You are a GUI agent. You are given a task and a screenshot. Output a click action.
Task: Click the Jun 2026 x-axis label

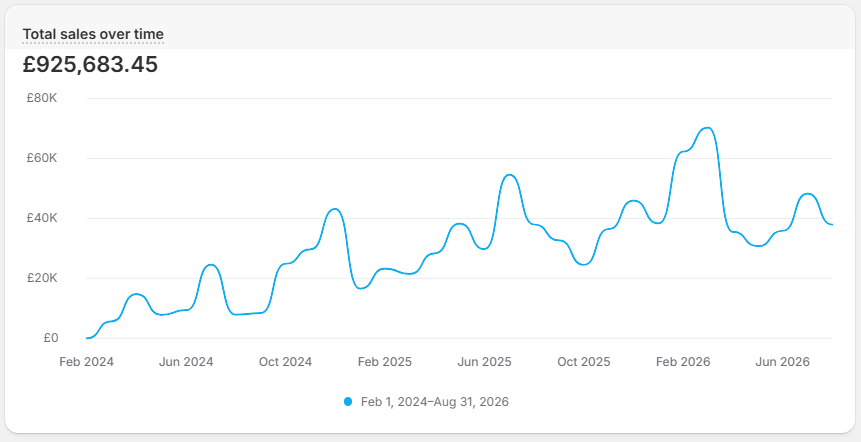coord(782,362)
